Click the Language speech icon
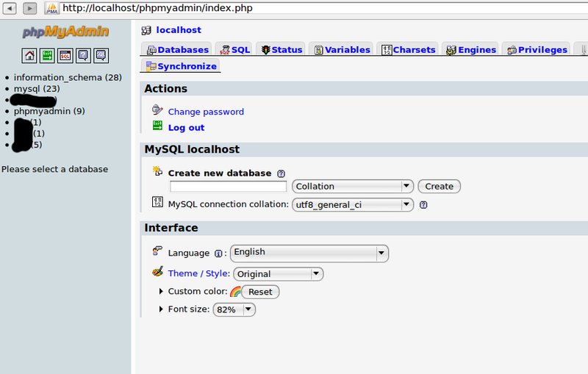588x374 pixels. click(157, 250)
